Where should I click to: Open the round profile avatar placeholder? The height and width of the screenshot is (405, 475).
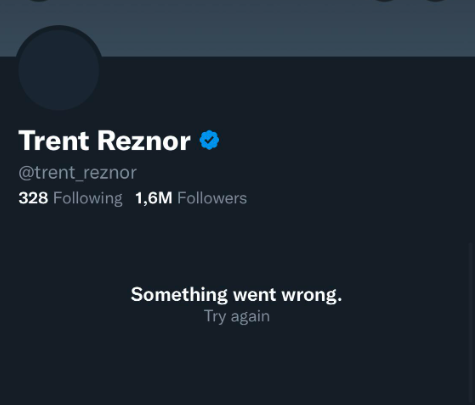pyautogui.click(x=59, y=68)
